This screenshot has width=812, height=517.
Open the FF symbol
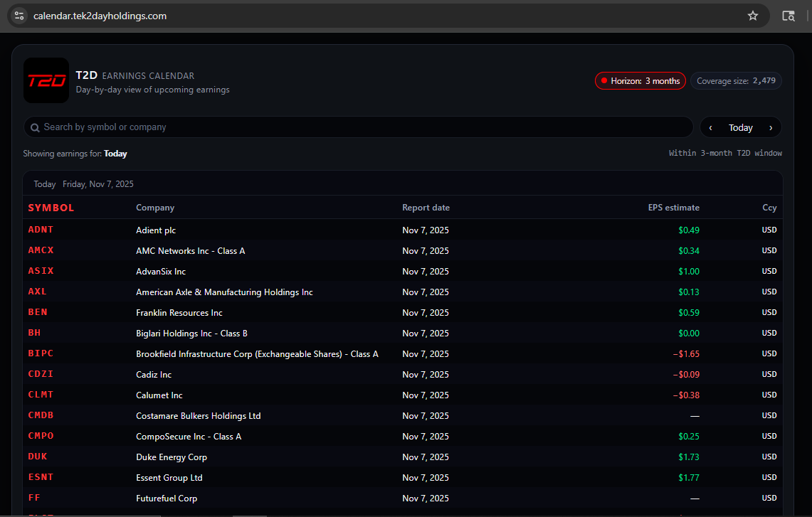pyautogui.click(x=34, y=498)
